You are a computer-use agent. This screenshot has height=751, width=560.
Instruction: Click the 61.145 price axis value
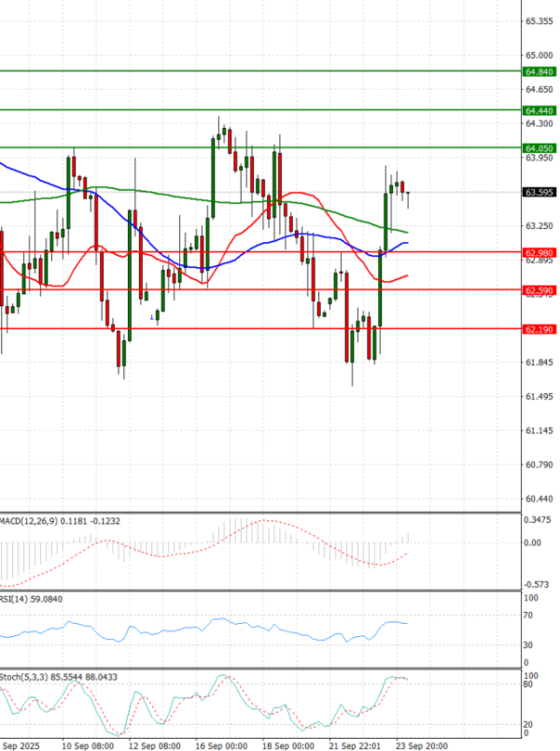coord(539,431)
